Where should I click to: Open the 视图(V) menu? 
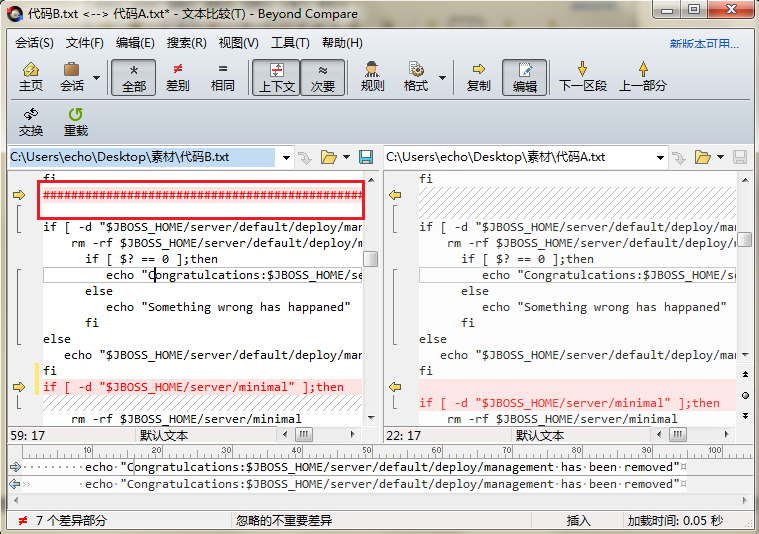click(x=239, y=43)
